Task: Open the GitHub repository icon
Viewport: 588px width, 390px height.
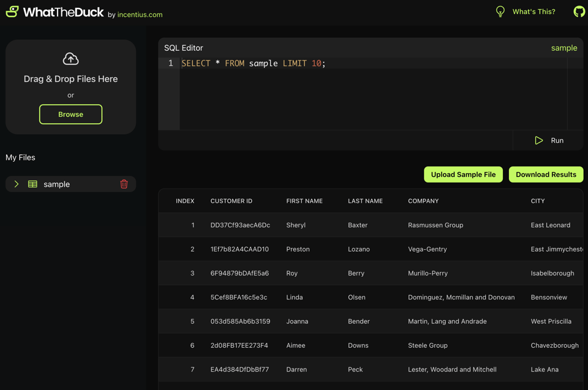Action: point(579,12)
